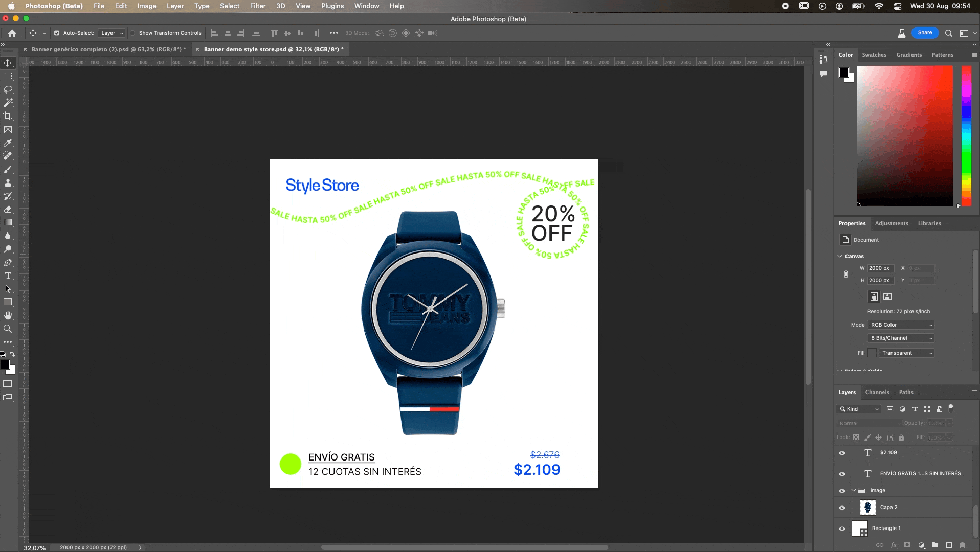Select the Brush tool
Screen dimensions: 980x552
click(8, 169)
